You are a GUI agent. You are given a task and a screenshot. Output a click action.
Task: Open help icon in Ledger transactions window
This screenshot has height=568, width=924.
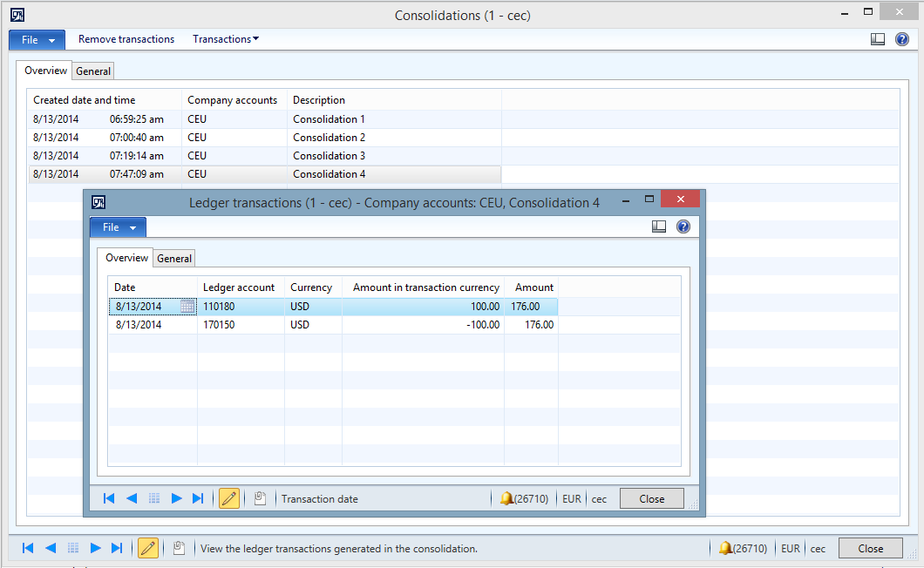[x=683, y=227]
